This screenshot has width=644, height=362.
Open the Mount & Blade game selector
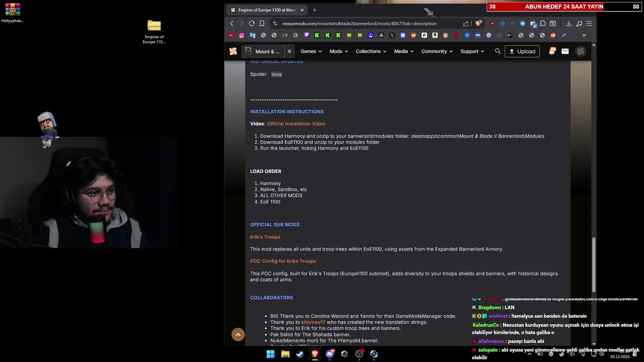coord(263,51)
